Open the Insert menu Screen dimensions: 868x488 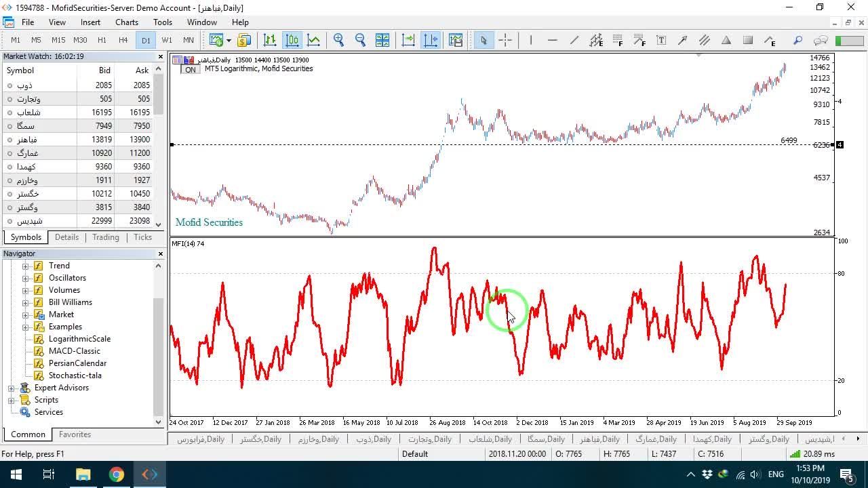click(90, 22)
